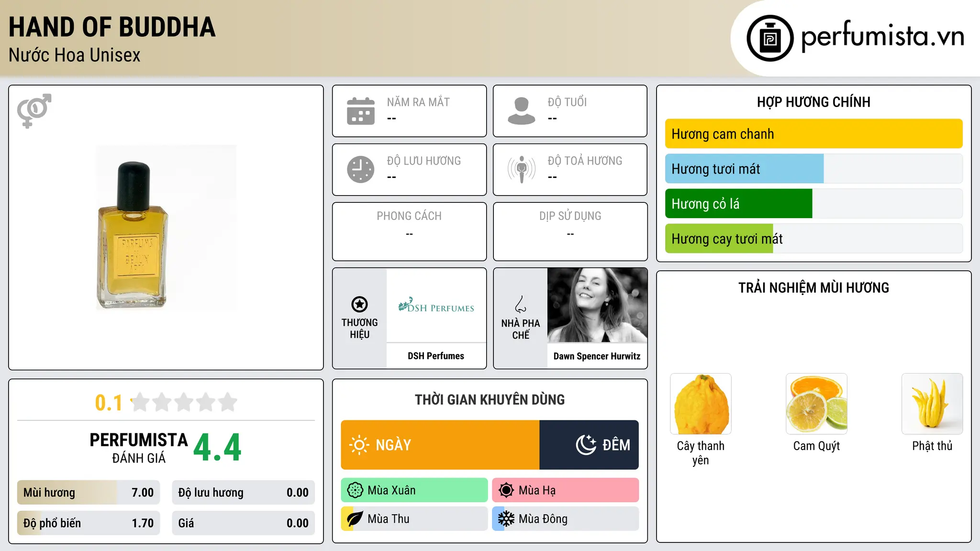Viewport: 980px width, 551px height.
Task: Click the Thời Gian Khuyên Dùng heading
Action: pyautogui.click(x=490, y=399)
